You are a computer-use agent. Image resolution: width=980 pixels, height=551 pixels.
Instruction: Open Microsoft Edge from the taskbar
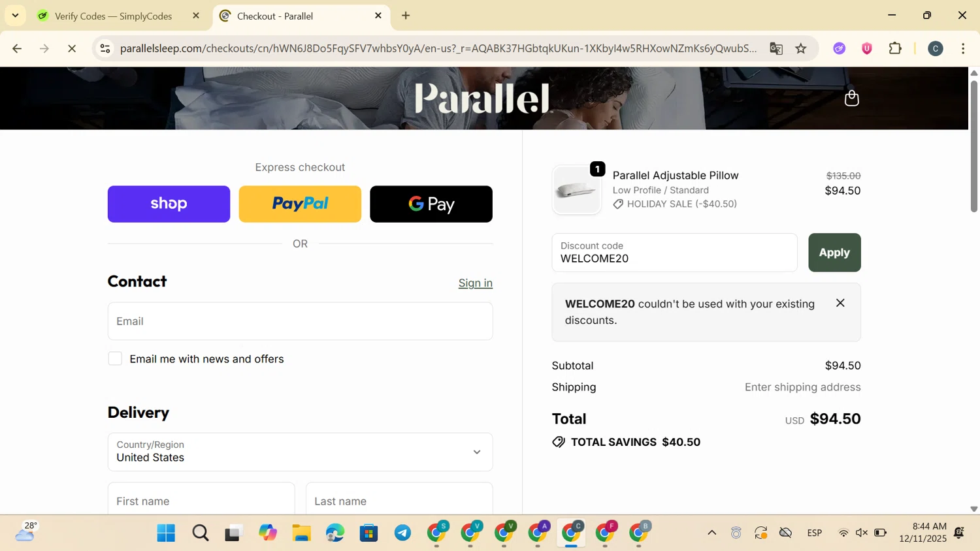tap(335, 533)
